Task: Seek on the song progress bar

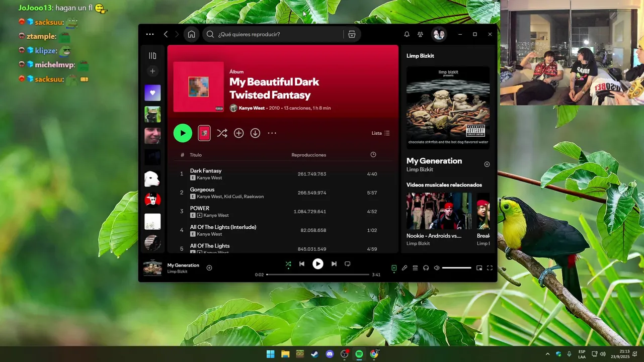Action: coord(317,275)
